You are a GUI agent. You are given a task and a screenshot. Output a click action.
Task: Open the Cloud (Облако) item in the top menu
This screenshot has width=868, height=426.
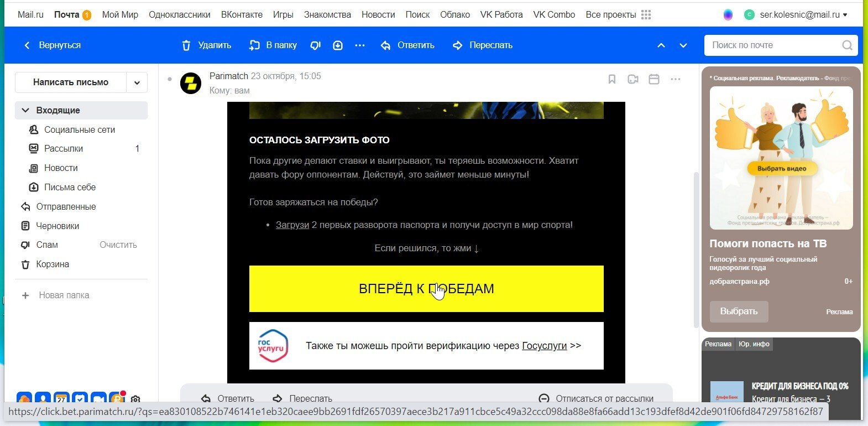coord(454,15)
